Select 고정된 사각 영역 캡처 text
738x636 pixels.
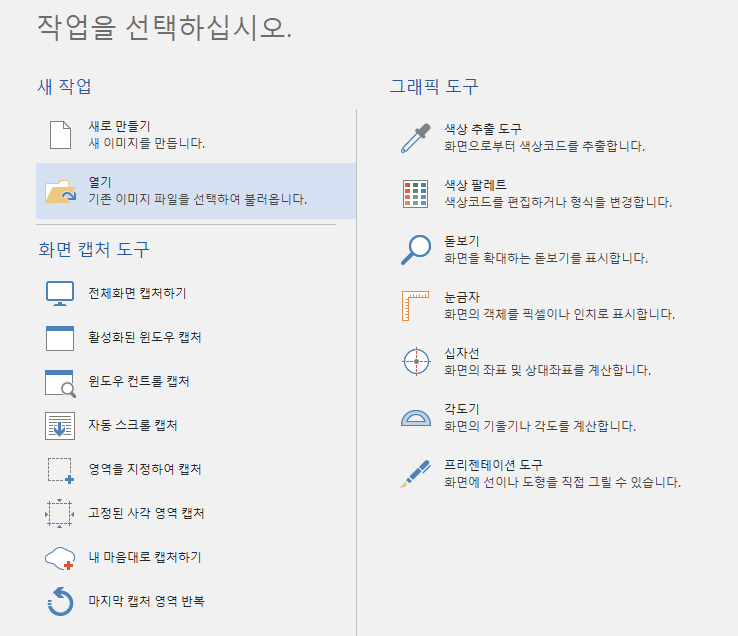pyautogui.click(x=146, y=513)
